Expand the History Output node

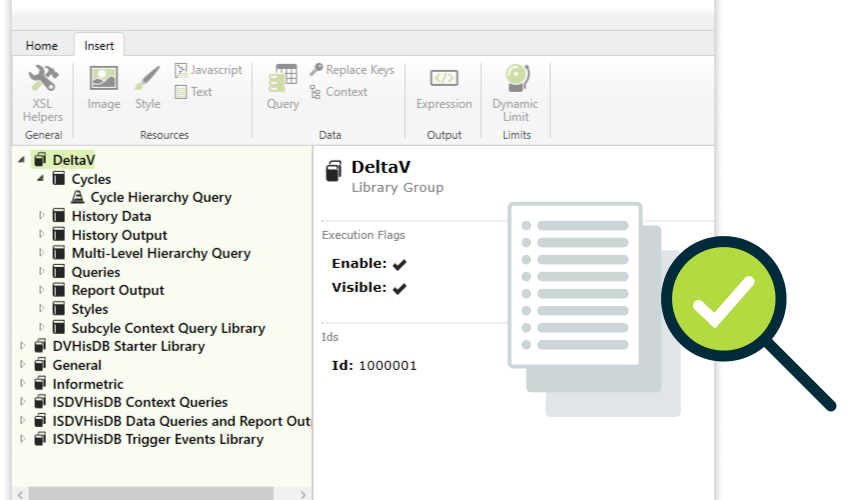[x=42, y=234]
